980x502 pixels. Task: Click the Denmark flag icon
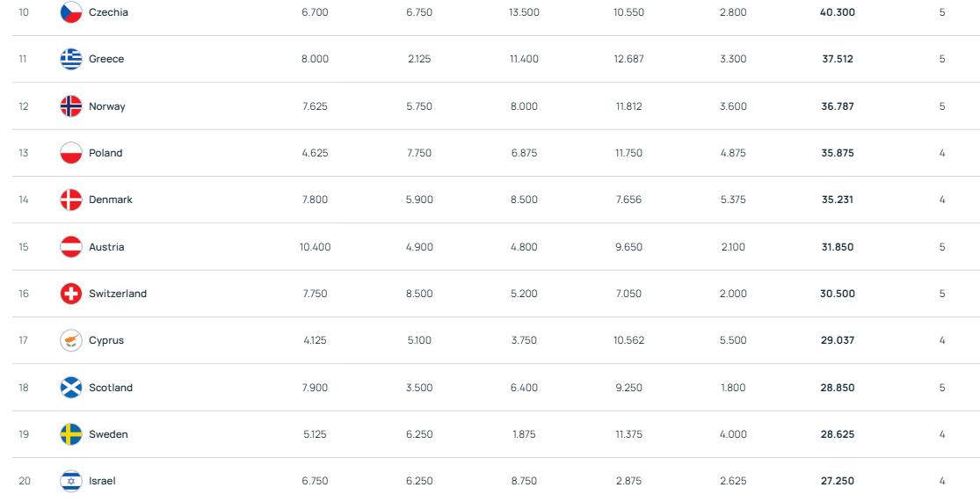(x=71, y=200)
